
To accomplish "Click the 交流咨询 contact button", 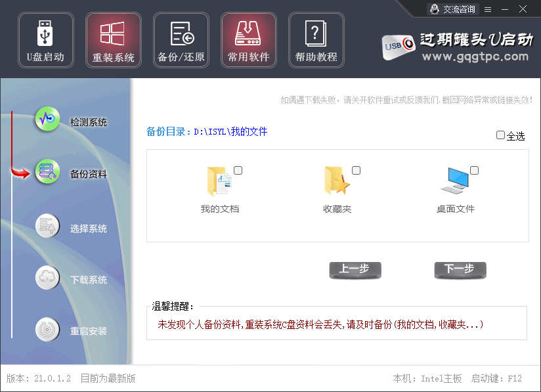I will pos(452,9).
